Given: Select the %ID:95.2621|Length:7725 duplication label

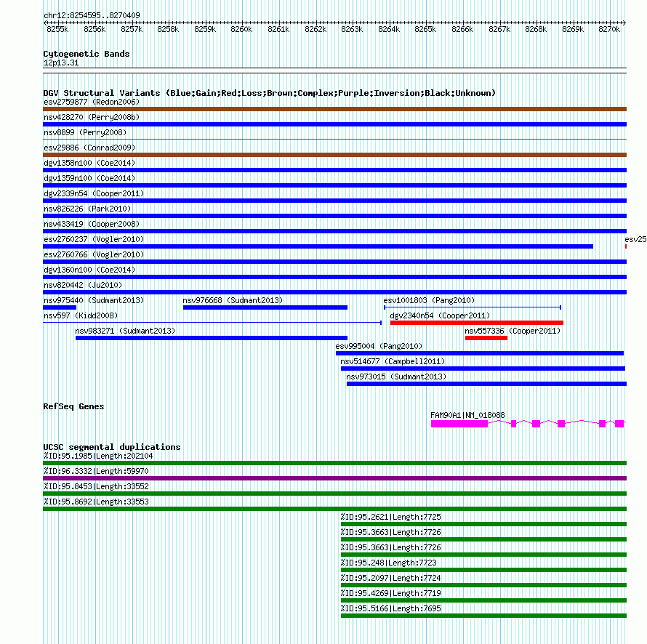Looking at the screenshot, I should [x=391, y=517].
